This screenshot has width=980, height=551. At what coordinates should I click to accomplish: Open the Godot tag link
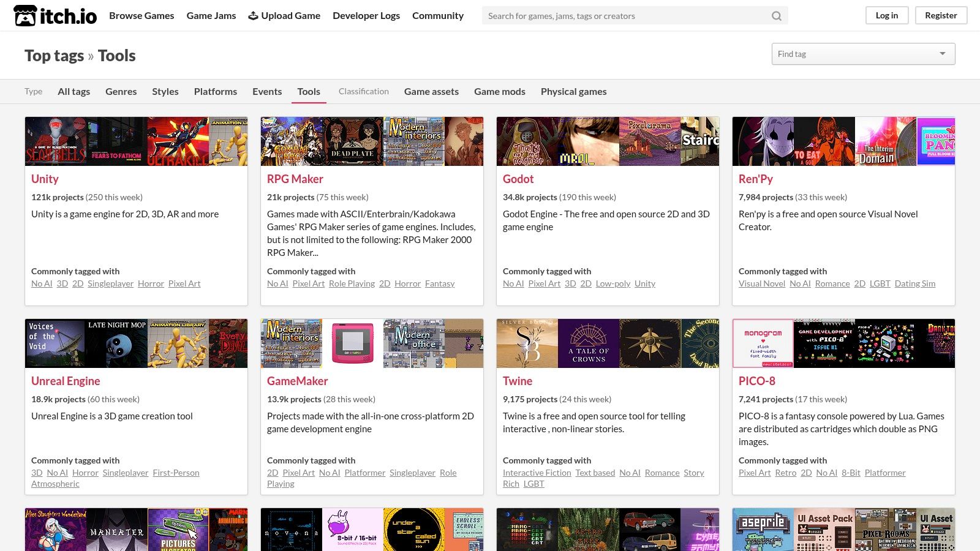518,179
